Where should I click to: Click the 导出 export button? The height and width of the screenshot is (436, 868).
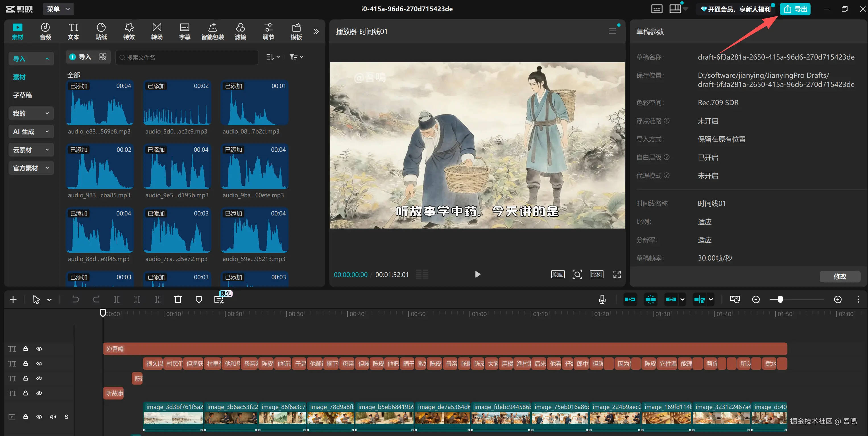click(795, 9)
